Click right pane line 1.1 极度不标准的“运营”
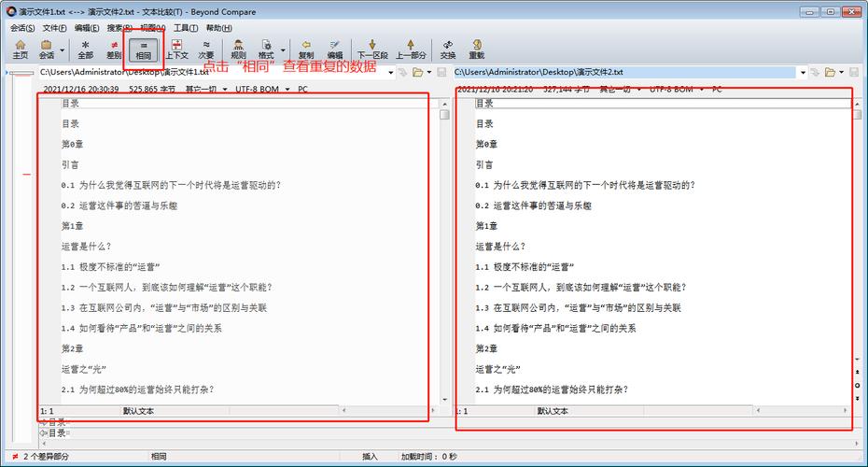The height and width of the screenshot is (467, 868). pos(525,267)
